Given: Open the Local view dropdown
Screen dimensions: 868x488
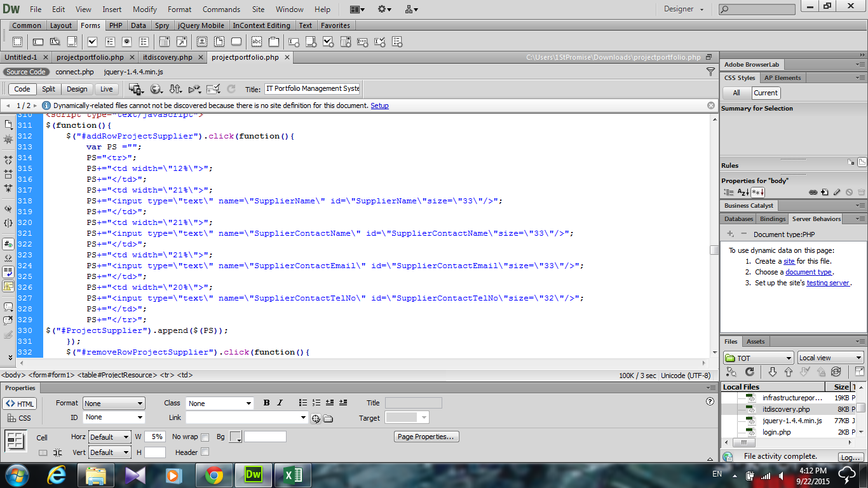Looking at the screenshot, I should (831, 358).
